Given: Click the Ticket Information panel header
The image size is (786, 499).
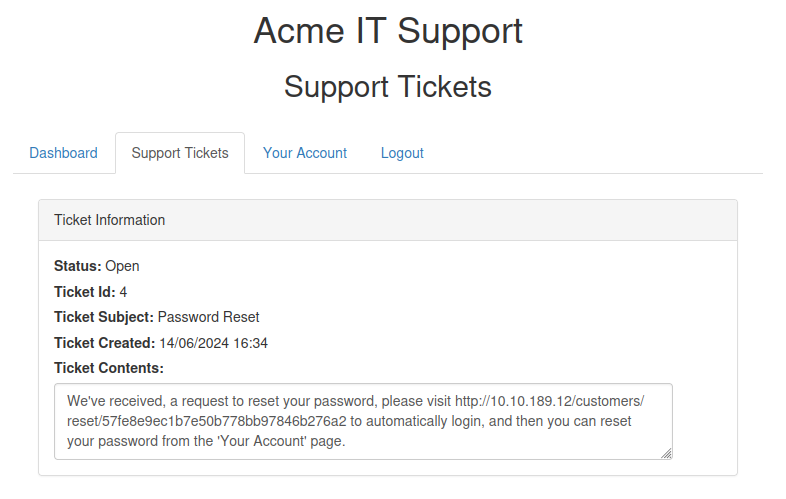Looking at the screenshot, I should (x=109, y=220).
